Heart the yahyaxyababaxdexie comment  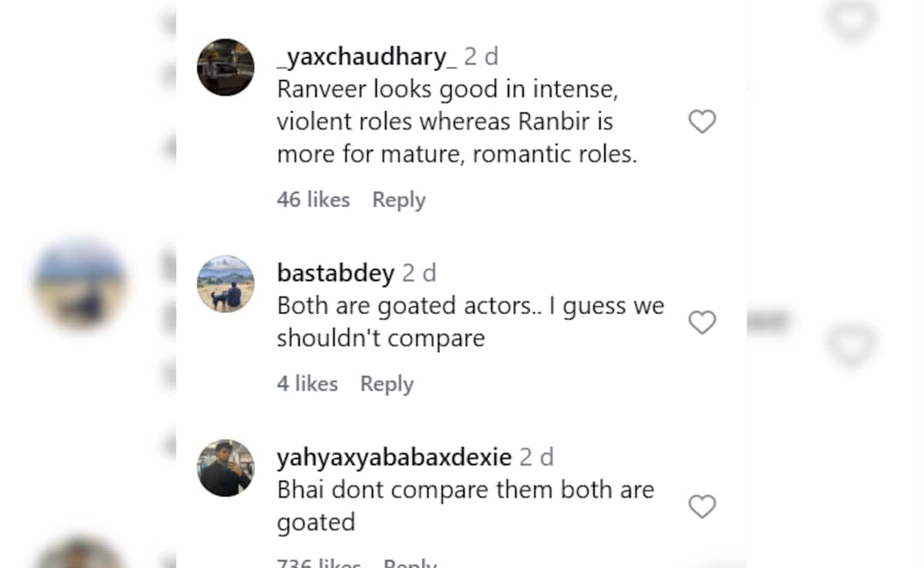(701, 507)
